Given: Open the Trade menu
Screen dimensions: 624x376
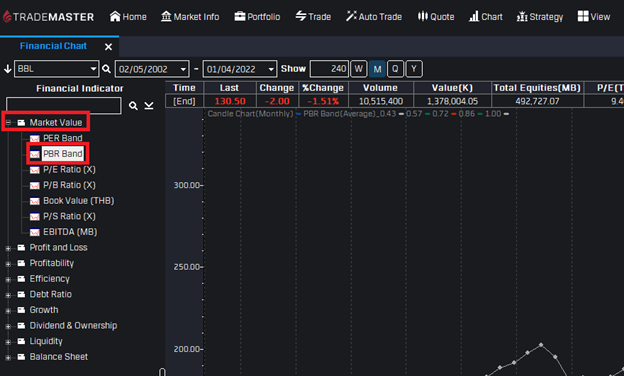Looking at the screenshot, I should tap(313, 17).
